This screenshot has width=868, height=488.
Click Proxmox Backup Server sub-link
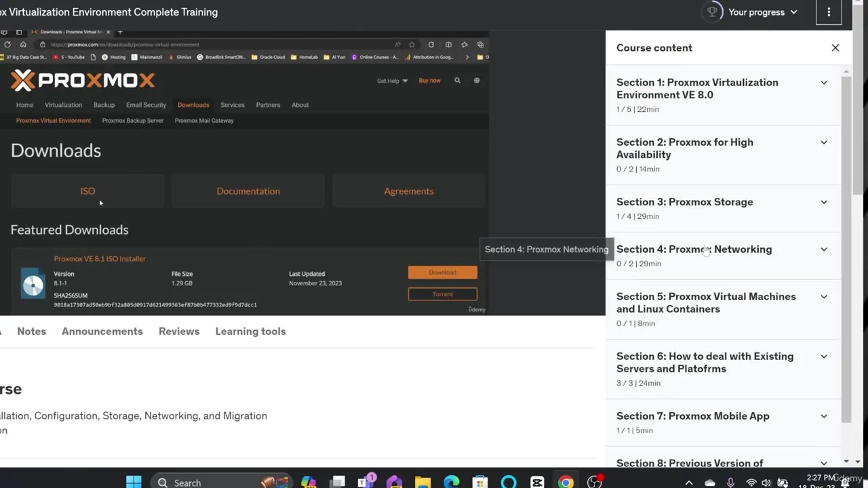tap(133, 121)
